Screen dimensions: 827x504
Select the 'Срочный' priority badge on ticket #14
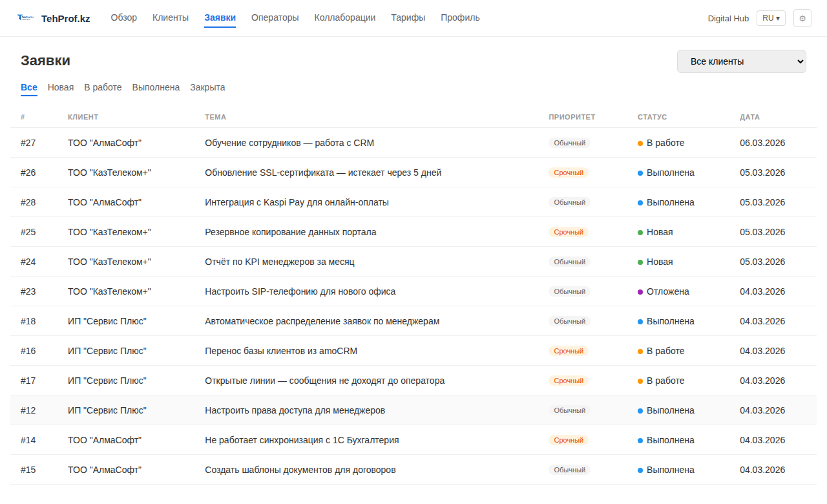click(569, 440)
